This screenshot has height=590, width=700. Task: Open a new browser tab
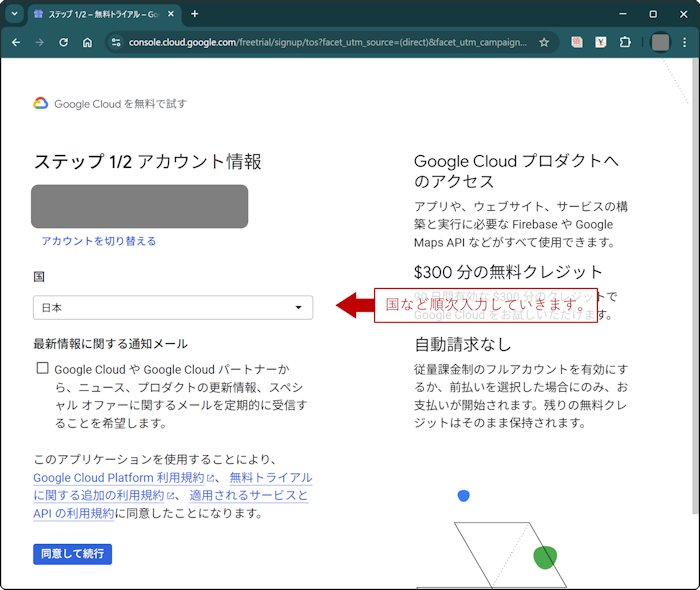coord(195,14)
